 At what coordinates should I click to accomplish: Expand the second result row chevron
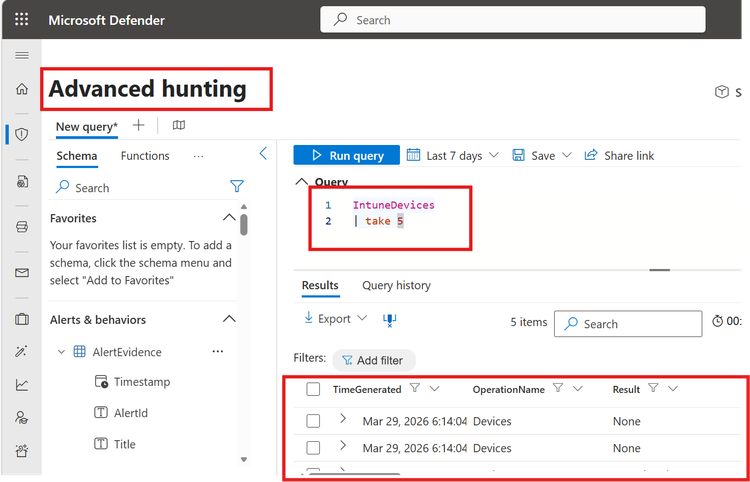coord(342,445)
